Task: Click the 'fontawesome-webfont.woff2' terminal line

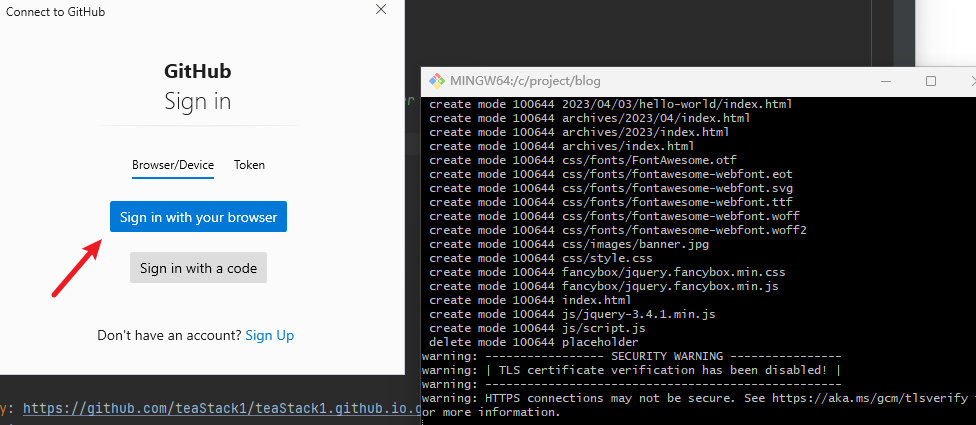Action: pyautogui.click(x=618, y=230)
